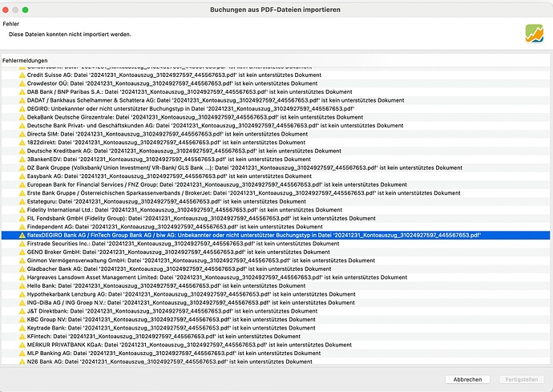Click the green macOS zoom window button

26,10
